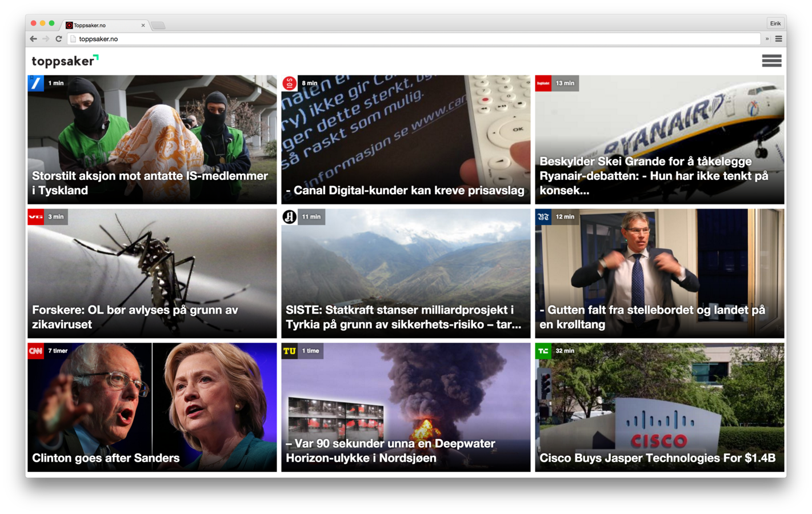
Task: Click '3 min' timestamp on zika story
Action: coord(56,217)
